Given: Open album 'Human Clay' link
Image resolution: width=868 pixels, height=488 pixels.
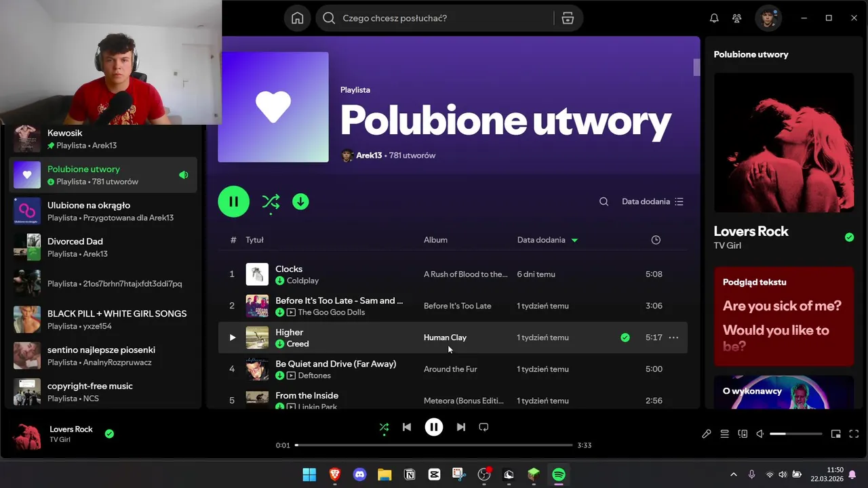Looking at the screenshot, I should click(445, 338).
